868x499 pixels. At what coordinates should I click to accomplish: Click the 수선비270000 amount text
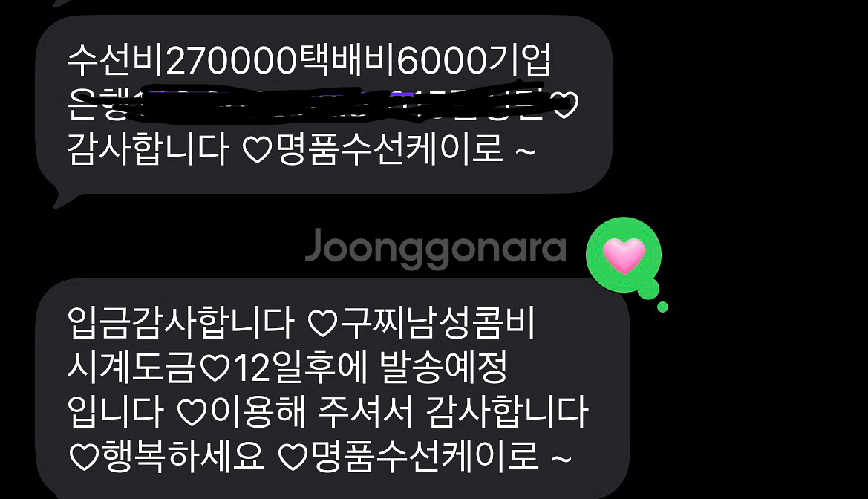[x=183, y=60]
